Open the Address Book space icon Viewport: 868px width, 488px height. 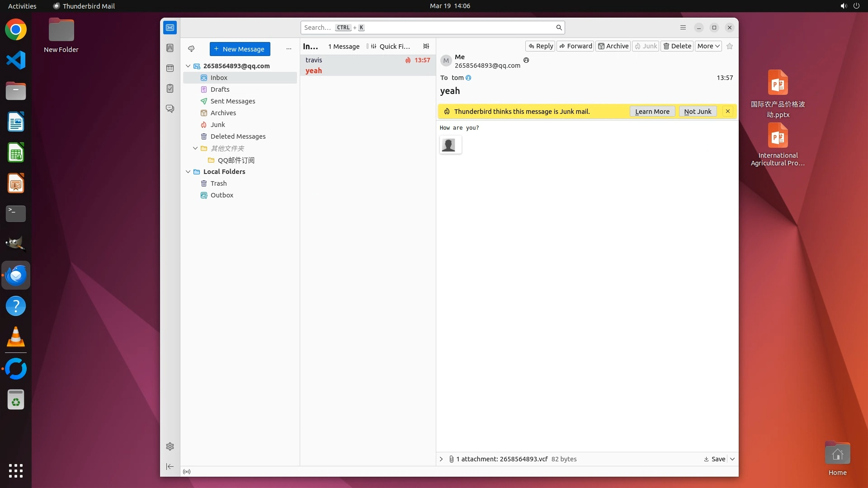pos(170,48)
